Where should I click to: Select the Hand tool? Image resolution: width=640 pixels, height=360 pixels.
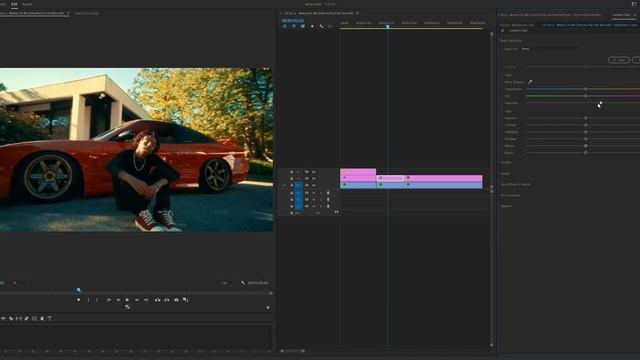tap(42, 318)
